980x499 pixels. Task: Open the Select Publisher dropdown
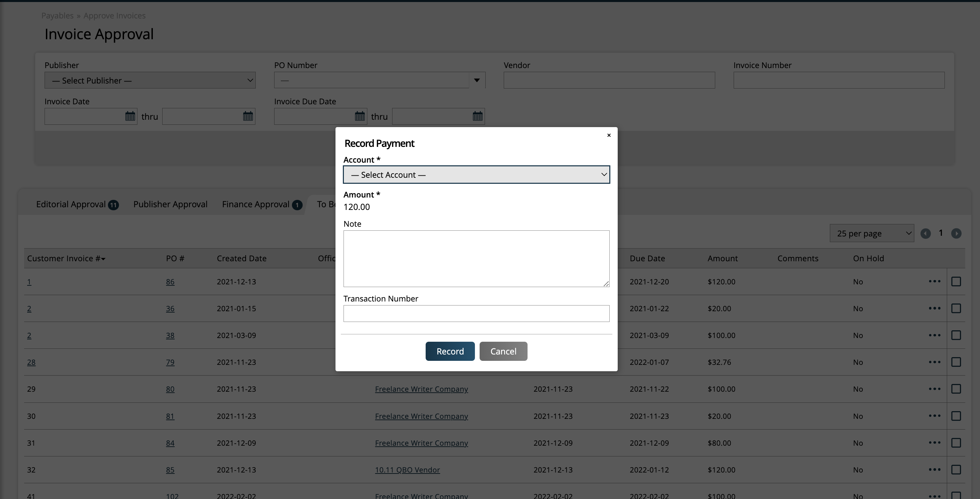tap(149, 79)
